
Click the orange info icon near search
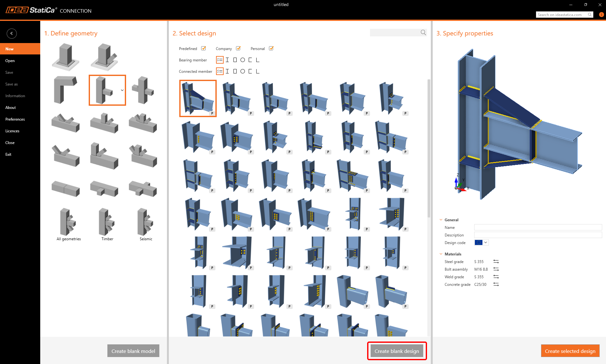point(601,15)
